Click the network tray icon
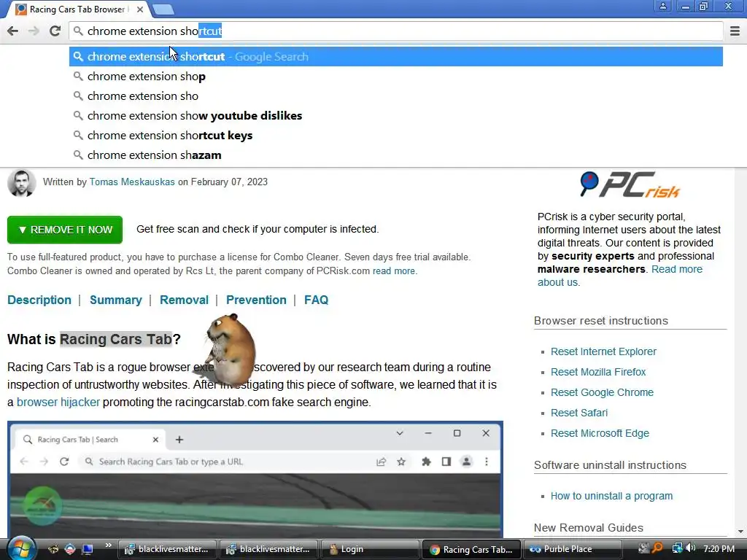This screenshot has height=560, width=747. click(677, 548)
